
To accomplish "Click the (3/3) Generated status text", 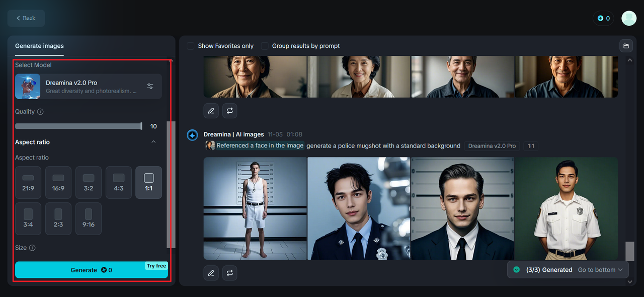I will (x=549, y=270).
